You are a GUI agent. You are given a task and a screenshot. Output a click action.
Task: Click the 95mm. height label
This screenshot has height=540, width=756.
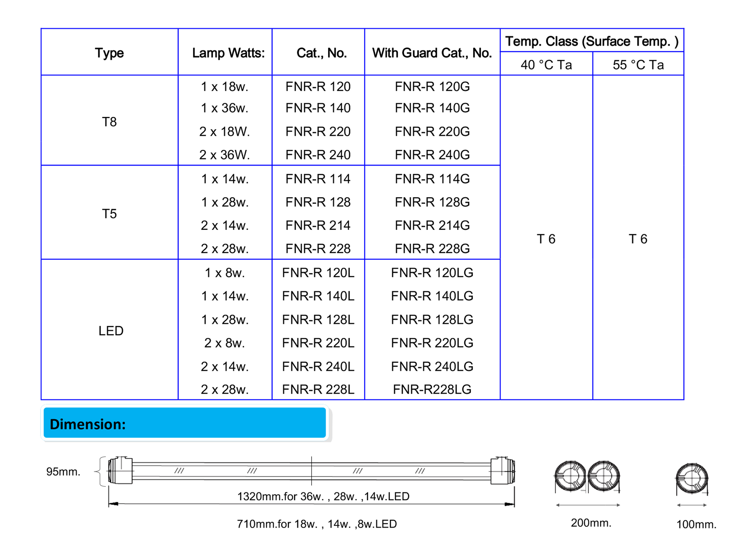(63, 471)
